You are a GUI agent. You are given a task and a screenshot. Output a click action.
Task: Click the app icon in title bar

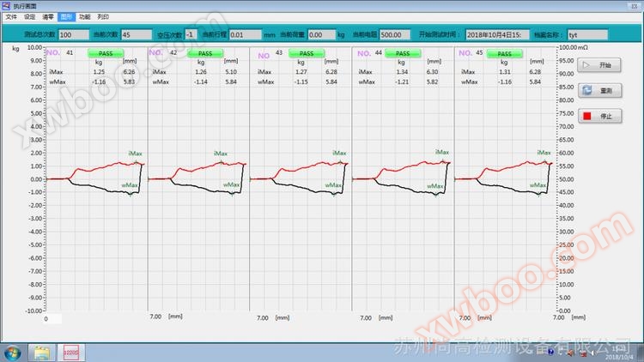6,5
